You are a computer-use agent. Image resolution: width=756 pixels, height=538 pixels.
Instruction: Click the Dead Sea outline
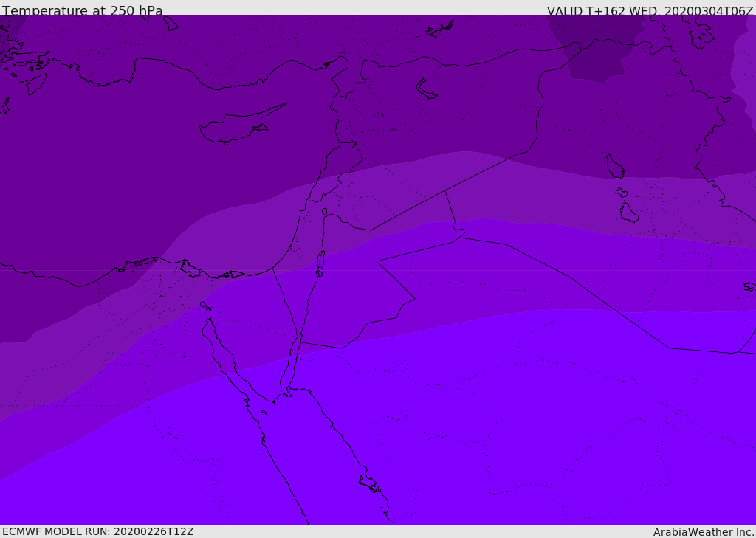click(x=320, y=261)
